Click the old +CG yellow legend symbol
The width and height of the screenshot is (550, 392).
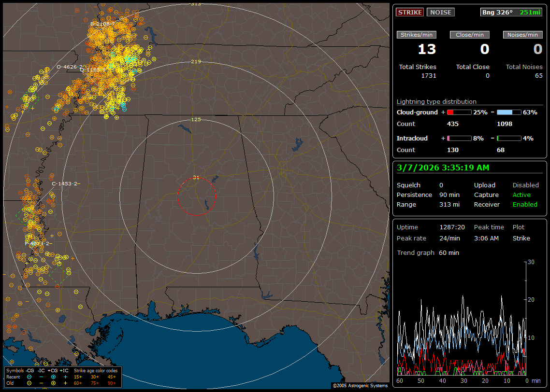tap(53, 383)
